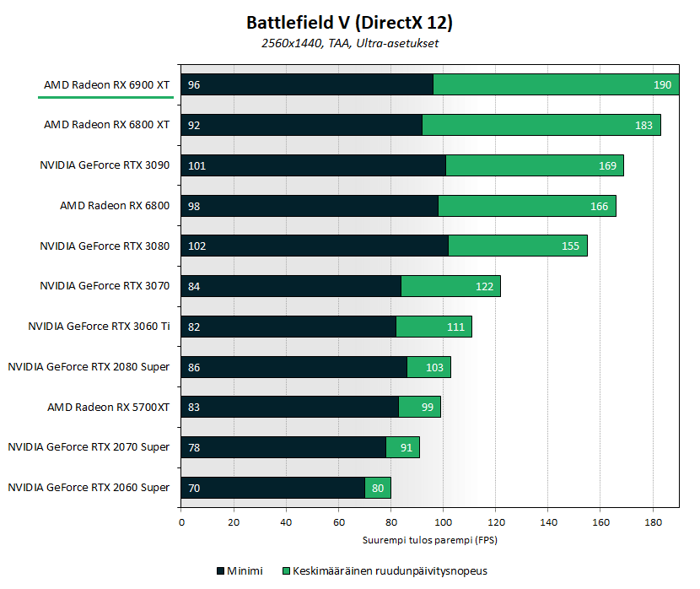700x589 pixels.
Task: Select the minimum value "78" for RTX 2070 Super
Action: tap(194, 448)
